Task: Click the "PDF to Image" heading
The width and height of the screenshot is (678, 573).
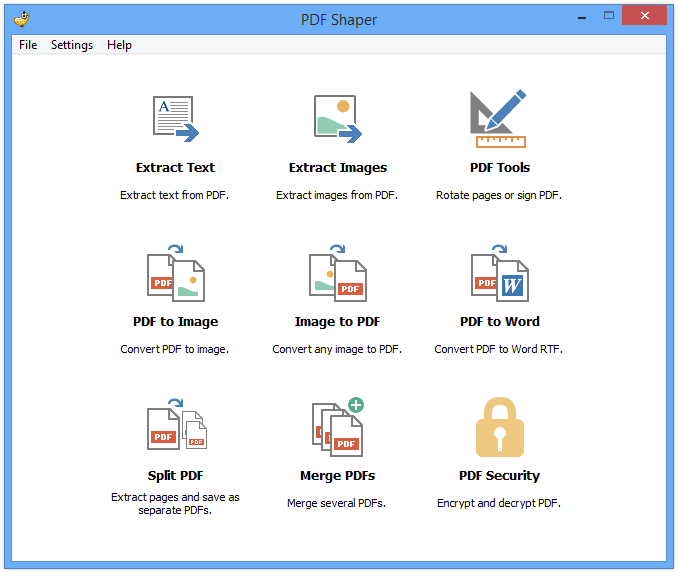Action: [x=176, y=322]
